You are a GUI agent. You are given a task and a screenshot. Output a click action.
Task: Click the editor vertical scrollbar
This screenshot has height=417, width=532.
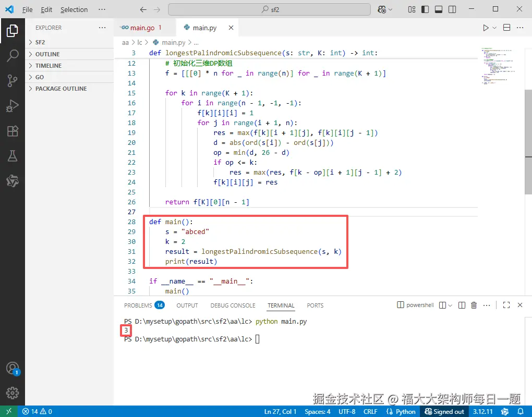point(528,142)
